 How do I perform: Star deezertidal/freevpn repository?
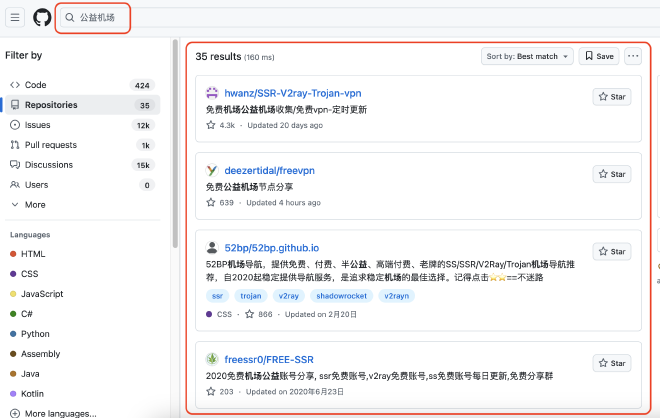(x=612, y=174)
